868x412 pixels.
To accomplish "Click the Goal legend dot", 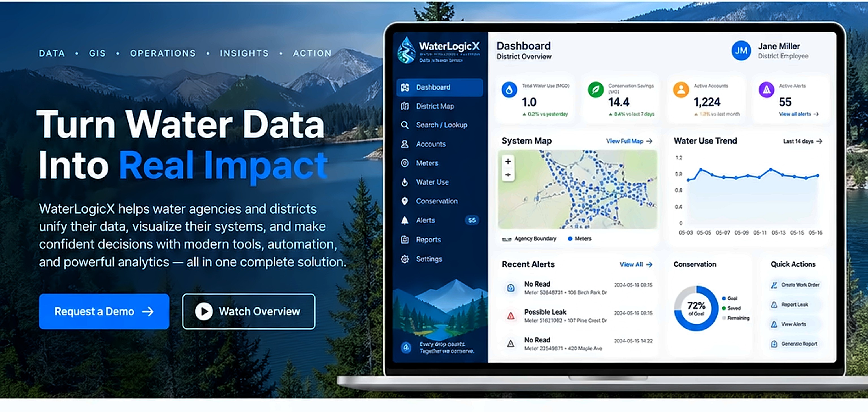I will click(724, 298).
